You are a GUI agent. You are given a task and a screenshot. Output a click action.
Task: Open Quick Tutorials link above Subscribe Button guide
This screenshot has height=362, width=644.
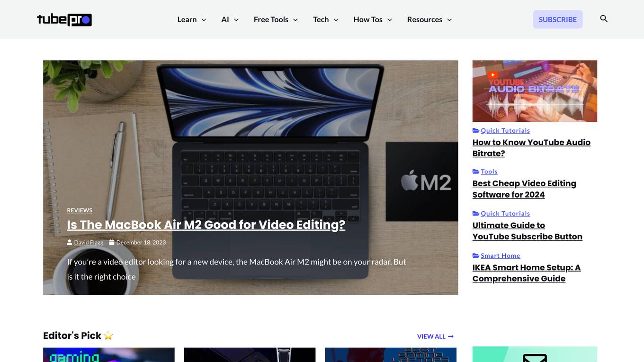(505, 214)
